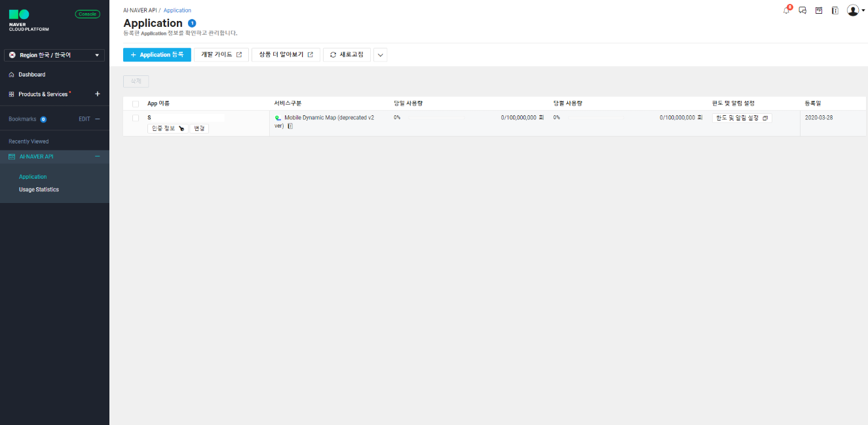
Task: Click the 인증 정보 button
Action: point(167,128)
